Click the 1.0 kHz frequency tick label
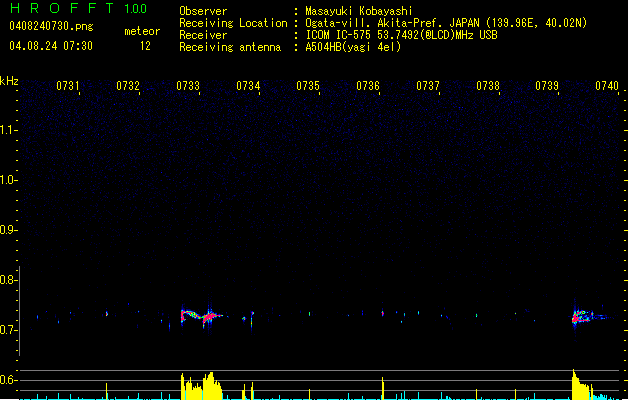Image resolution: width=629 pixels, height=400 pixels. tap(7, 180)
